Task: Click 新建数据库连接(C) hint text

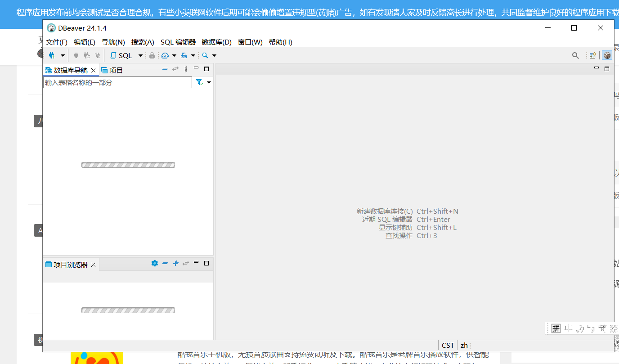Action: 385,211
